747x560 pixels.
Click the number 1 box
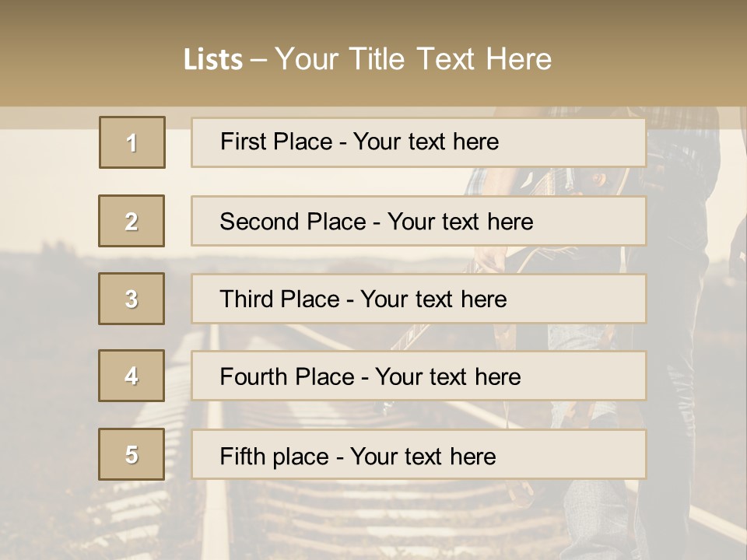tap(132, 142)
